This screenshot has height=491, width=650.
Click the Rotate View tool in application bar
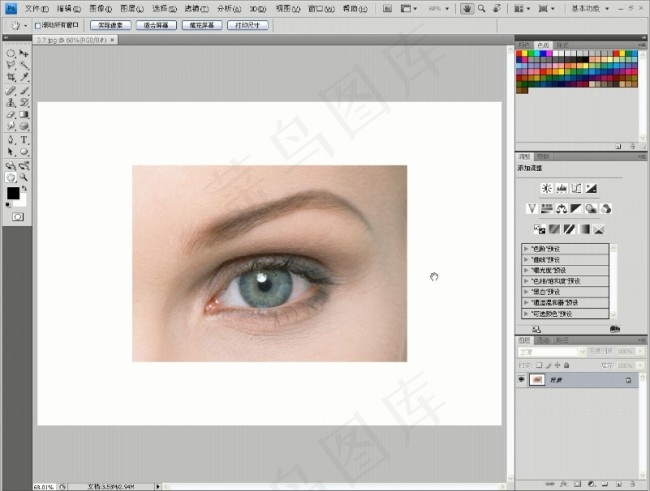(497, 8)
